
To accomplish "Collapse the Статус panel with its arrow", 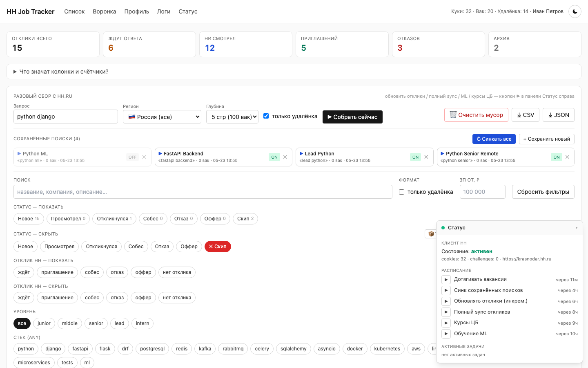I will (577, 228).
